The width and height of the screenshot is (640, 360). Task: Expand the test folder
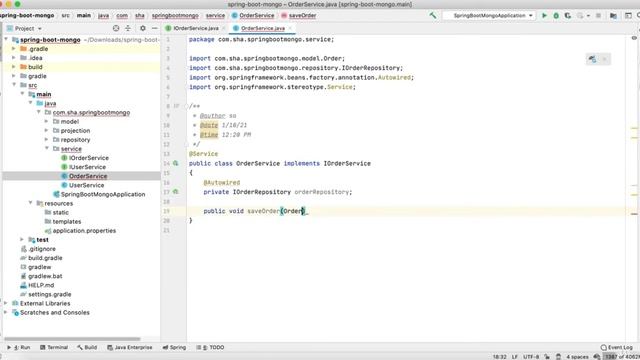tap(22, 240)
